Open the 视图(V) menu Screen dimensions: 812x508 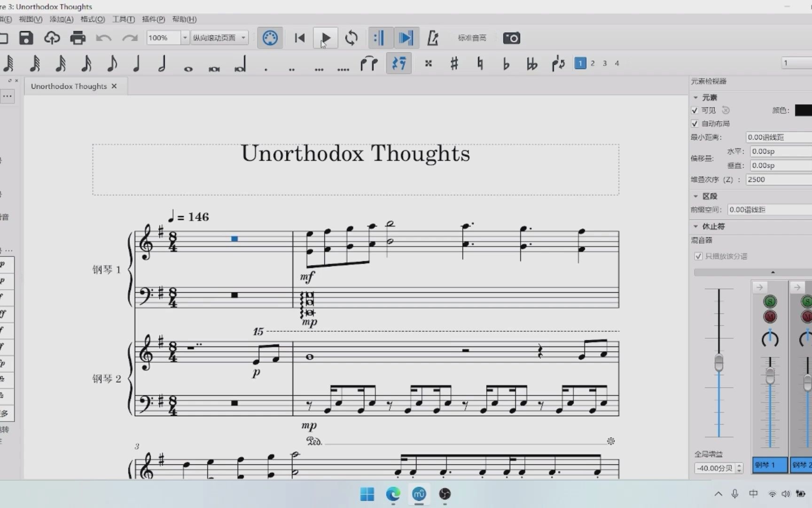(x=31, y=19)
